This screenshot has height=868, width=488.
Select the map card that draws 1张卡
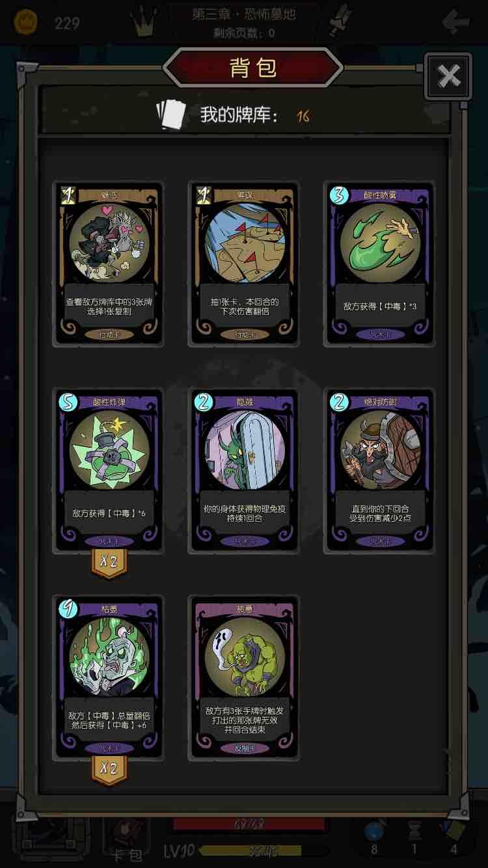[x=244, y=264]
